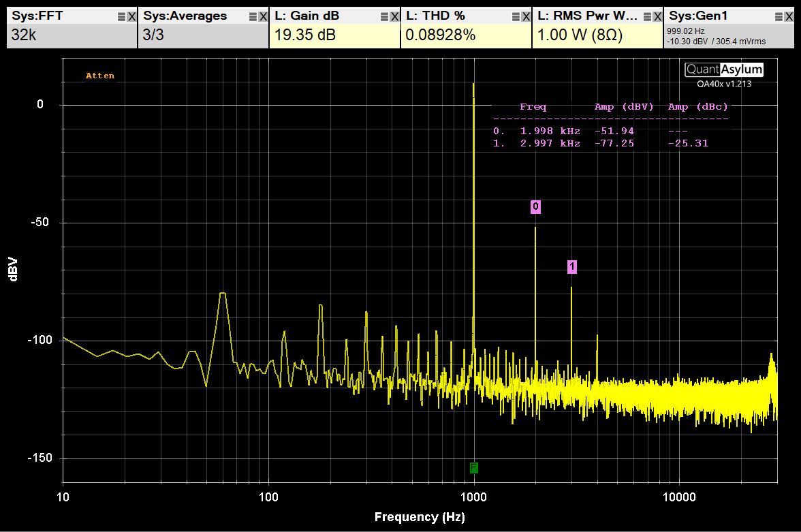This screenshot has width=801, height=532.
Task: Select the 2.997 kHz marker table row
Action: click(x=601, y=144)
